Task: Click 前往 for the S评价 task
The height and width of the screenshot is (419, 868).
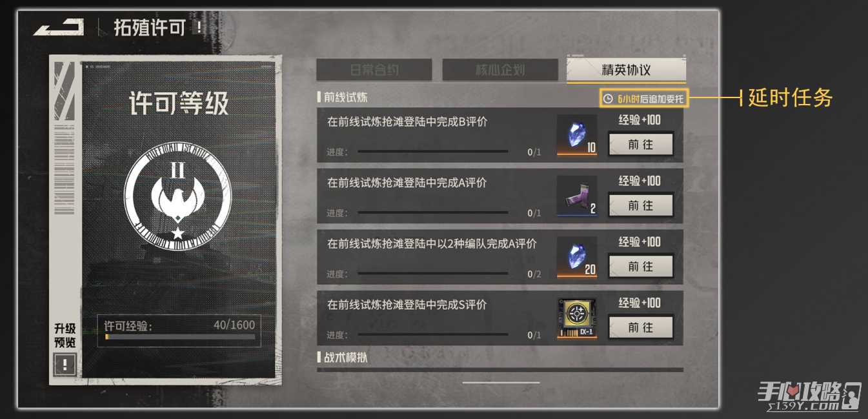Action: point(641,327)
